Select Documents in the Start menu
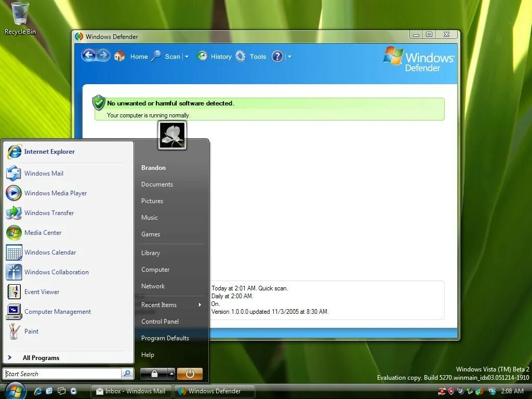532x399 pixels. [157, 184]
